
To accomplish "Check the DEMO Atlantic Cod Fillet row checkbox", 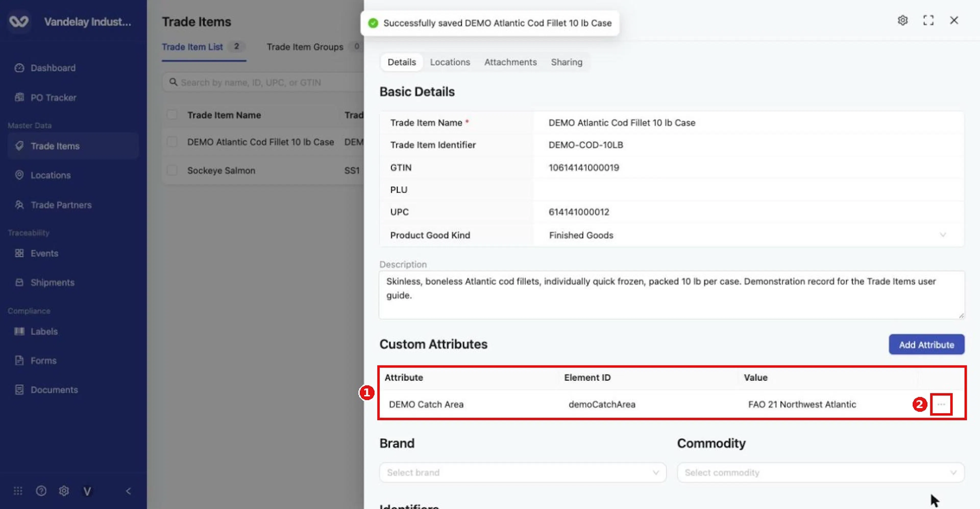I will click(172, 142).
